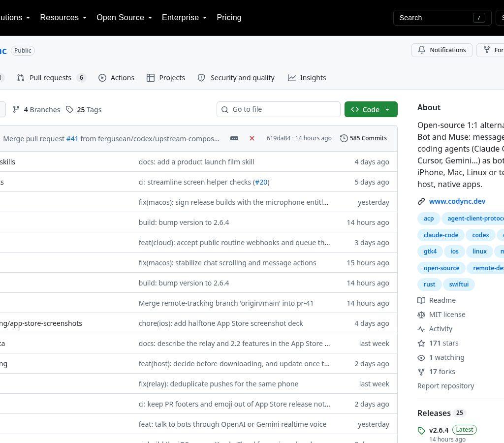Click the Notifications bell button
504x443 pixels.
tap(442, 50)
